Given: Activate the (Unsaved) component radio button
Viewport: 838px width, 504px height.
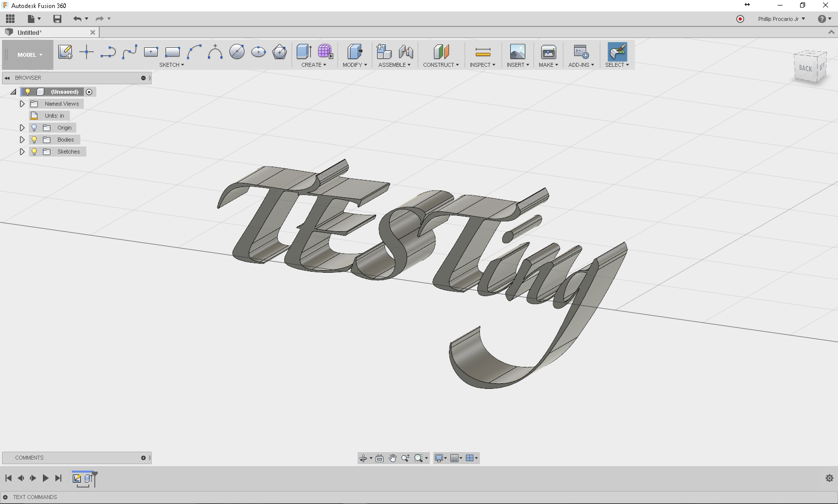Looking at the screenshot, I should coord(89,92).
